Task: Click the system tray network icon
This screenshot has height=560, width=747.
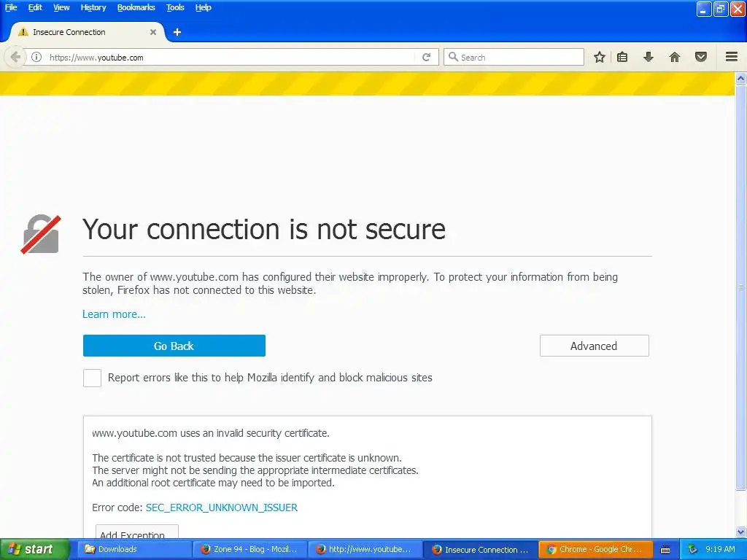Action: [692, 550]
